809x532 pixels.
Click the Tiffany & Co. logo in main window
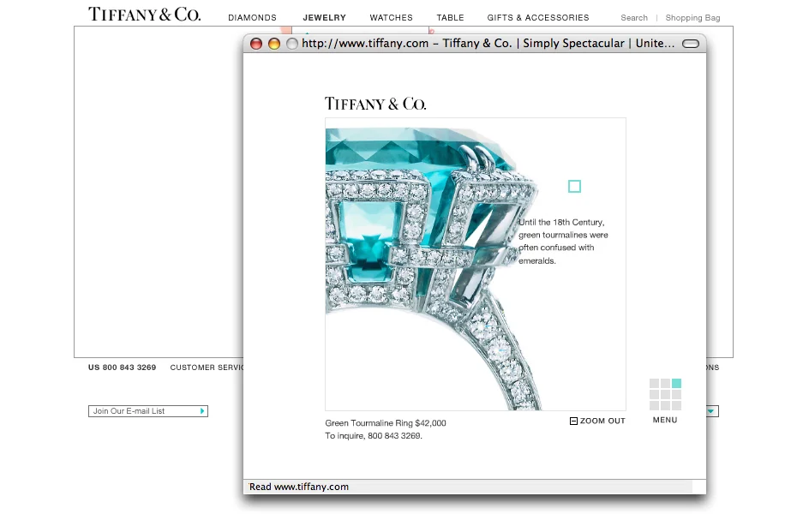pyautogui.click(x=145, y=14)
